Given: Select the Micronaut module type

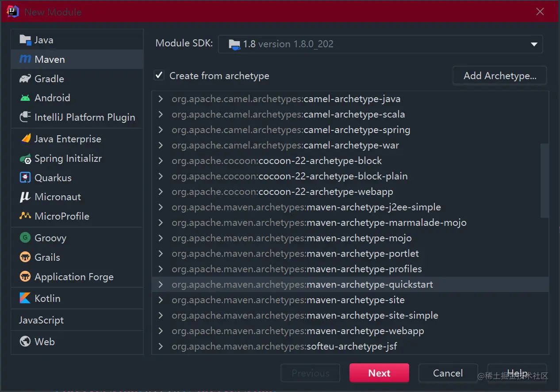Looking at the screenshot, I should tap(77, 197).
